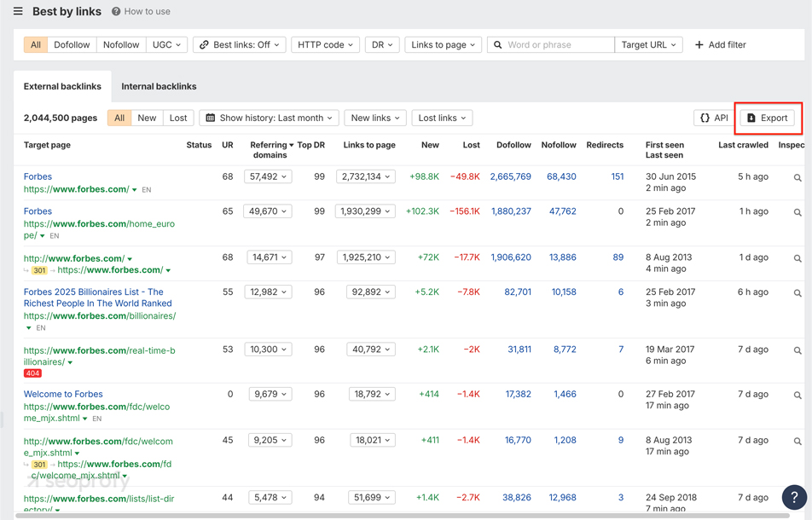Open the DR filter dropdown
This screenshot has height=520, width=812.
point(382,45)
